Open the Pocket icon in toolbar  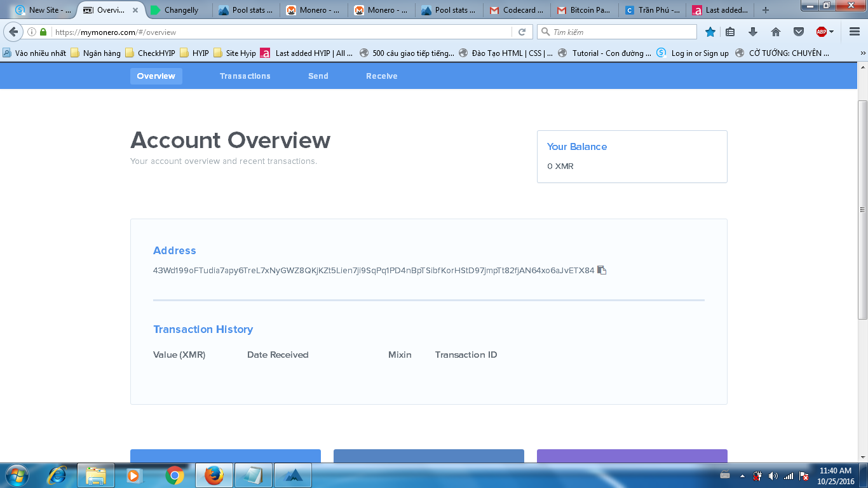click(x=799, y=32)
